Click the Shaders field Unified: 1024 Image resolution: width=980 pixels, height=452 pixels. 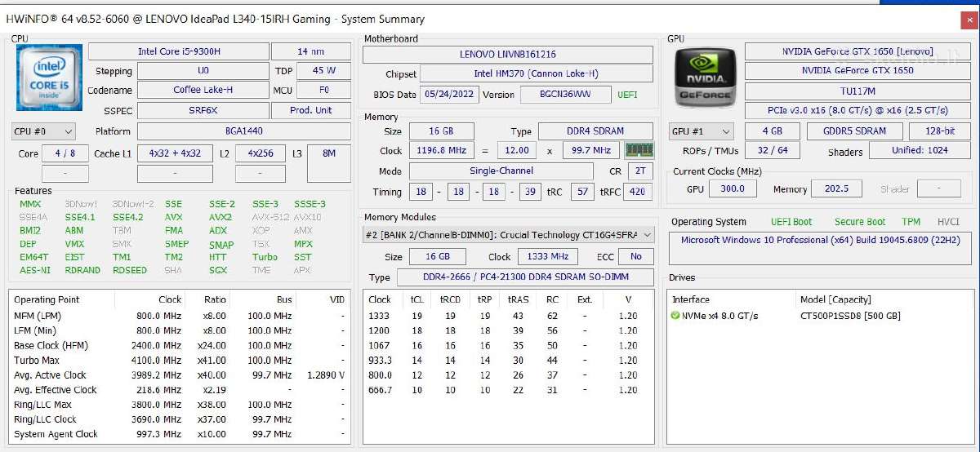[920, 151]
